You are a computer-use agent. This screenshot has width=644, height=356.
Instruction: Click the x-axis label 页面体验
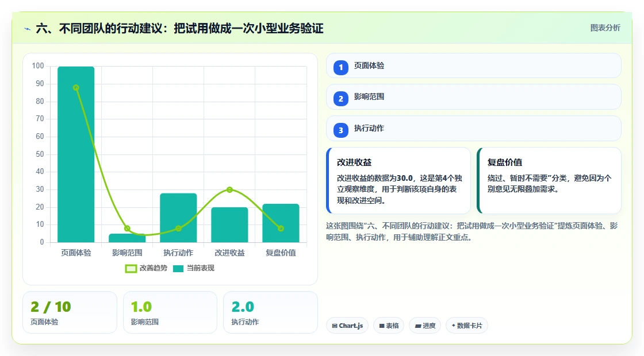[x=76, y=253]
